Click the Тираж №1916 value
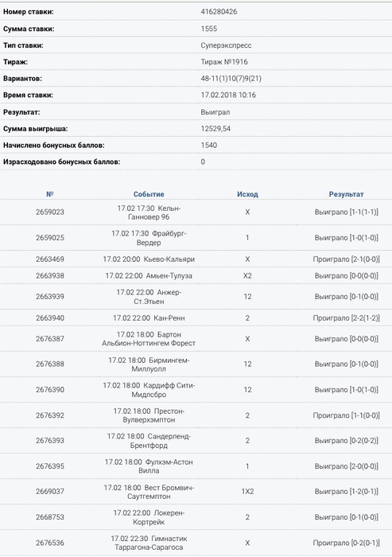Viewport: 392px width, 557px height. coord(224,62)
